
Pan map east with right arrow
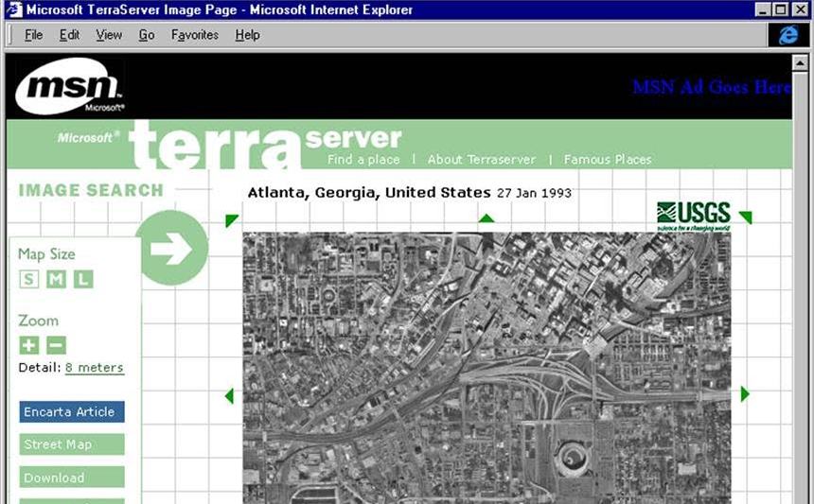click(745, 394)
